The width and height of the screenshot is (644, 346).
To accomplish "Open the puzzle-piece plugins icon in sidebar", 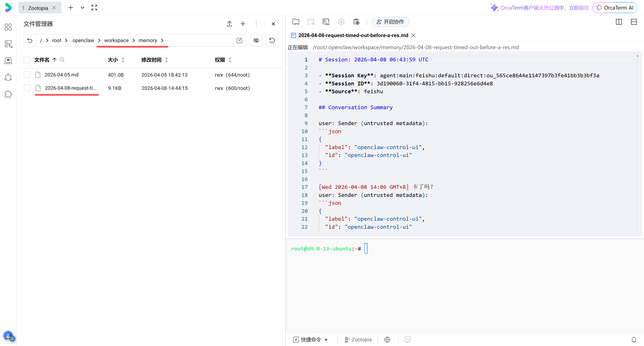I will [x=8, y=94].
